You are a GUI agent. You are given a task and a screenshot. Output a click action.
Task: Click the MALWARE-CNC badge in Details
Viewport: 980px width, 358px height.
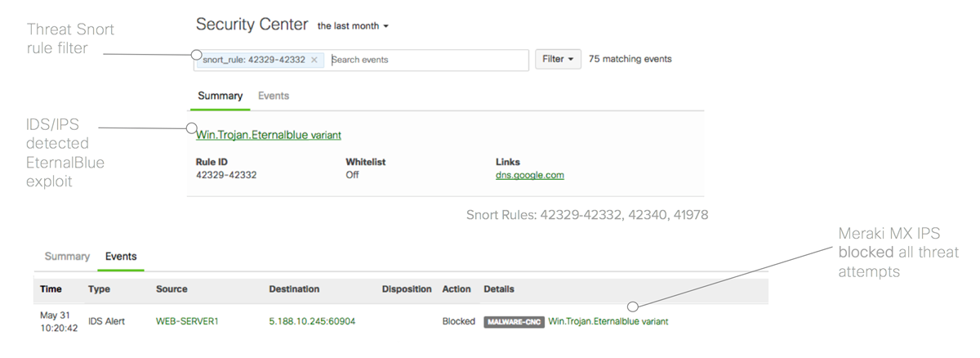pyautogui.click(x=514, y=322)
